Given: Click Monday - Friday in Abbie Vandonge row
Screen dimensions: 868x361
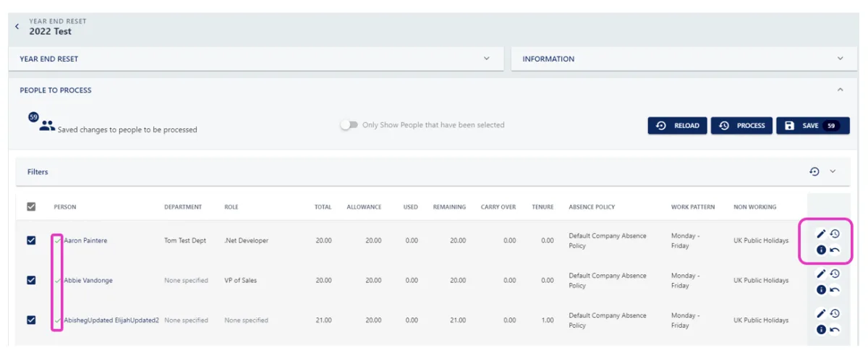Looking at the screenshot, I should tap(684, 280).
